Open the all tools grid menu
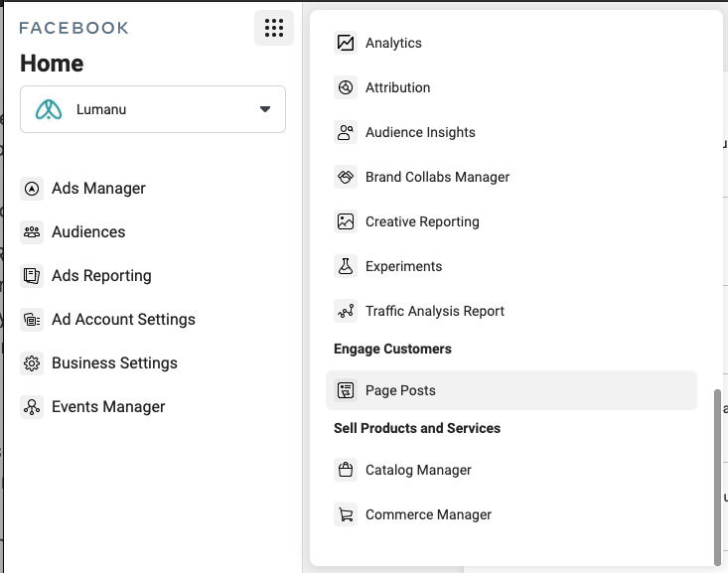728x573 pixels. (274, 28)
